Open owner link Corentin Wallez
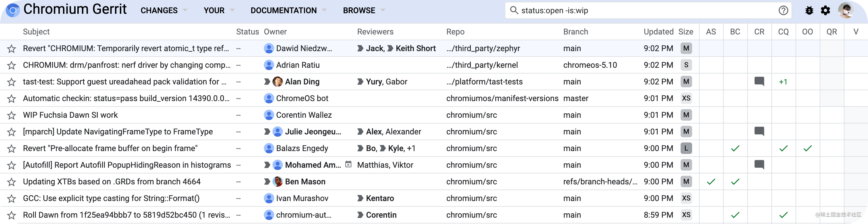 click(x=304, y=115)
